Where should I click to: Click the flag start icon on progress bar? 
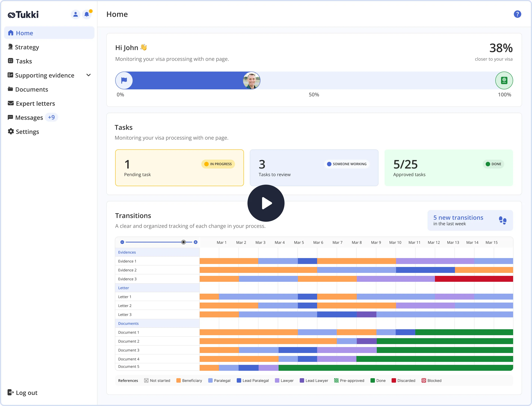pos(124,80)
